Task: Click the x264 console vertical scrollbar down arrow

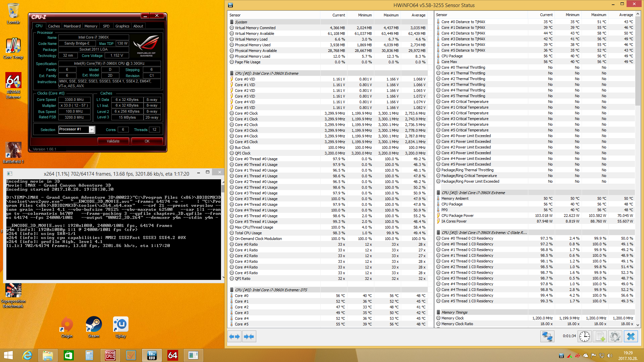Action: [x=223, y=277]
